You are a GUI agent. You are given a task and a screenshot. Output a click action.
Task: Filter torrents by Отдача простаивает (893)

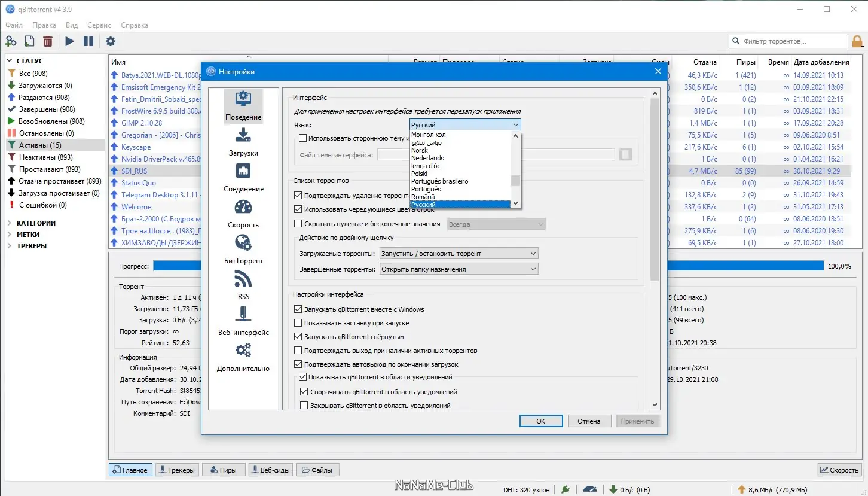point(60,181)
